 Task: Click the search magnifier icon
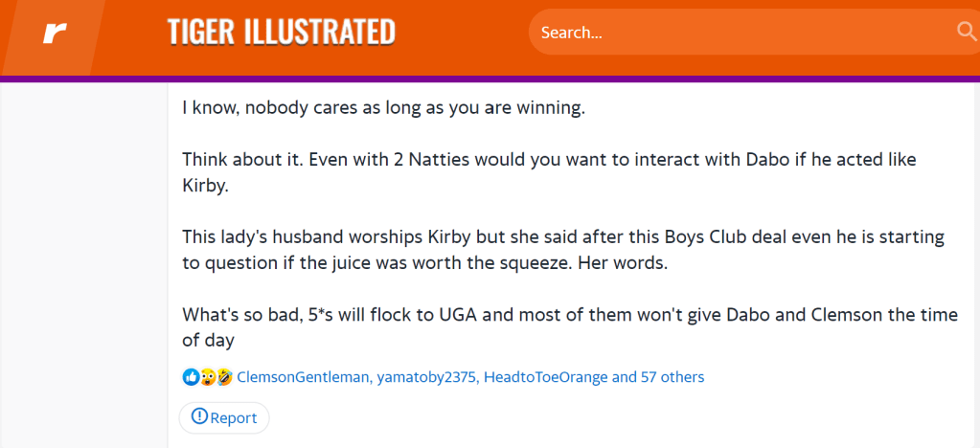point(966,32)
